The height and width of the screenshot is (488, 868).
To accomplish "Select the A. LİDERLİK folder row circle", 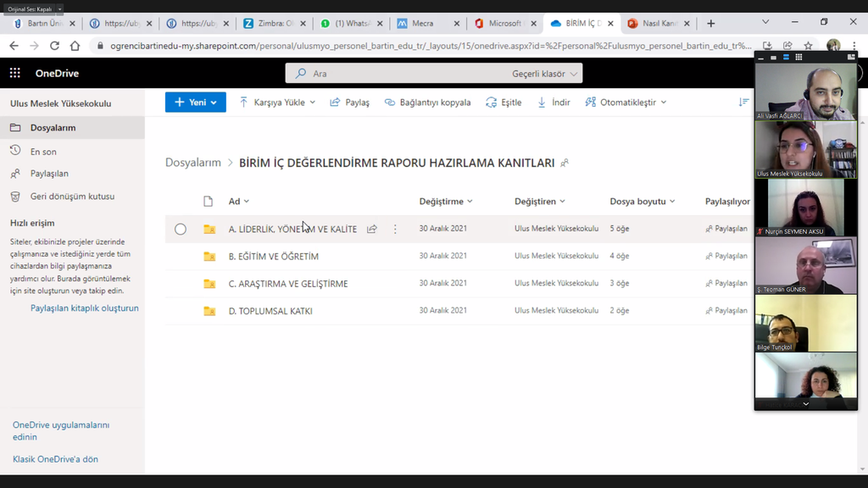I will tap(181, 229).
